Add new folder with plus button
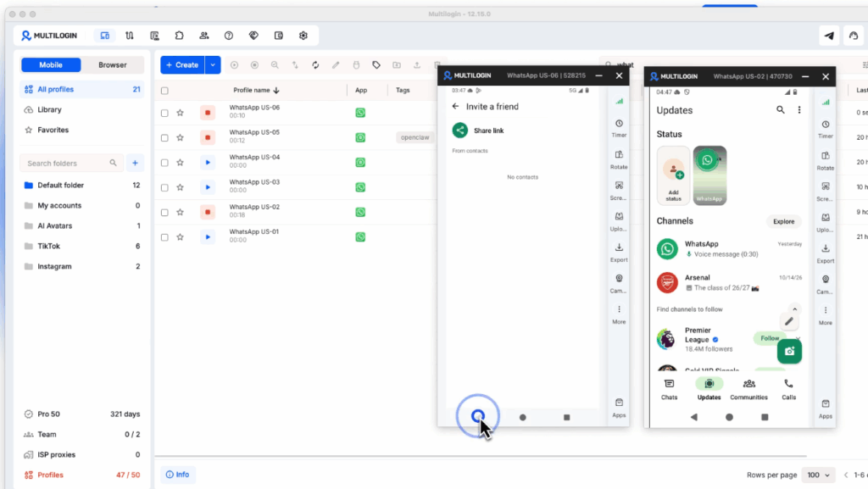This screenshot has width=868, height=489. click(x=135, y=164)
